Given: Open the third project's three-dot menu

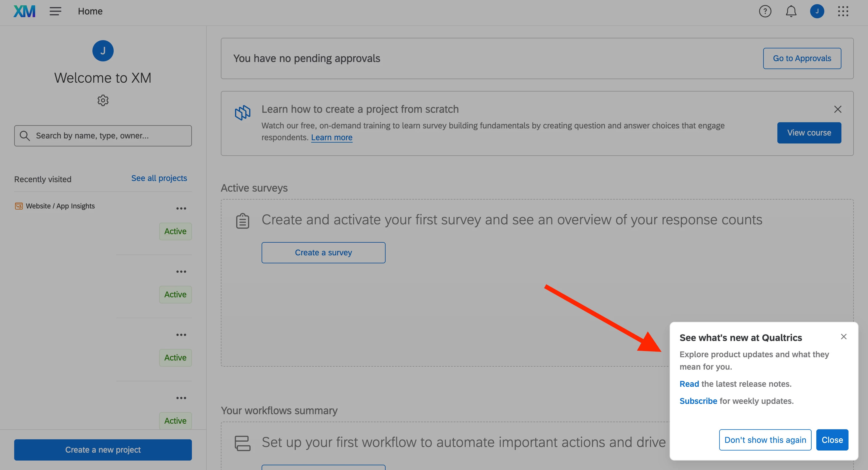Looking at the screenshot, I should tap(181, 335).
